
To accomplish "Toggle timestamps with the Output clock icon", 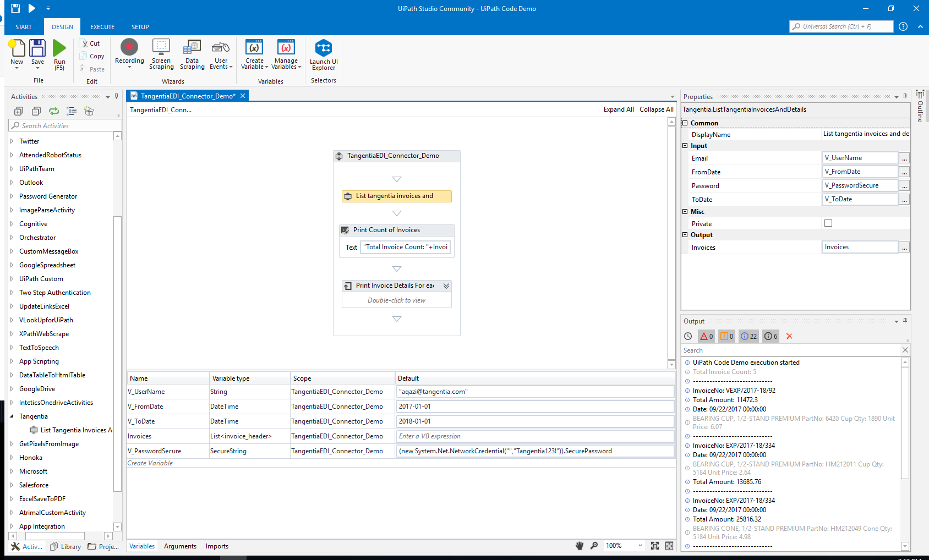I will point(688,336).
